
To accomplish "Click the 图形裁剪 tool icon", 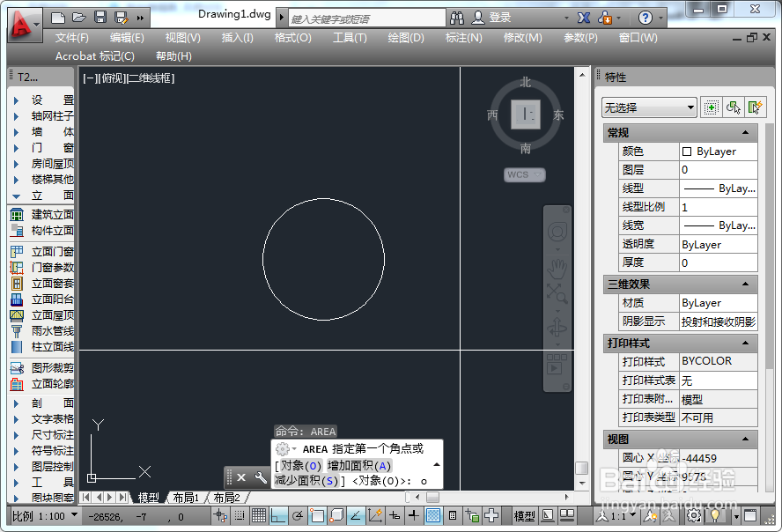I will pos(17,368).
